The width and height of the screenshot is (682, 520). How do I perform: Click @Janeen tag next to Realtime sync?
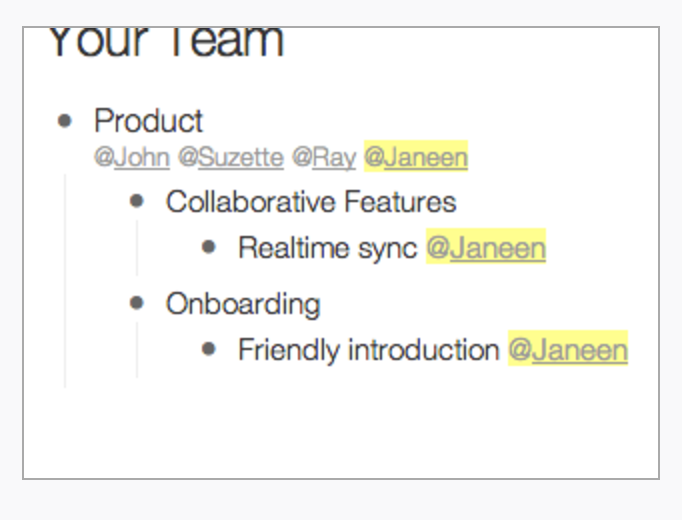click(x=486, y=246)
